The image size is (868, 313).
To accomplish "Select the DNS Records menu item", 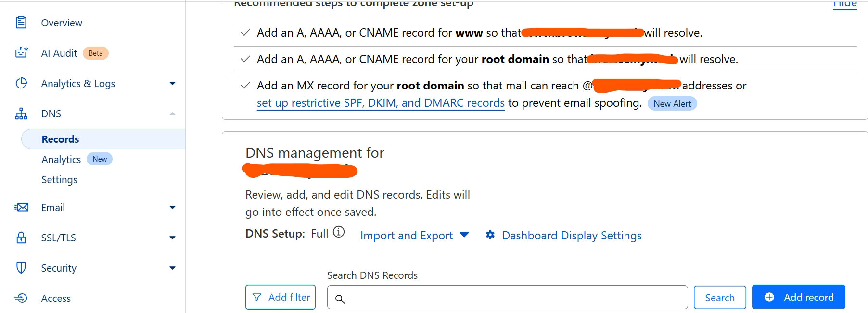I will [103, 139].
